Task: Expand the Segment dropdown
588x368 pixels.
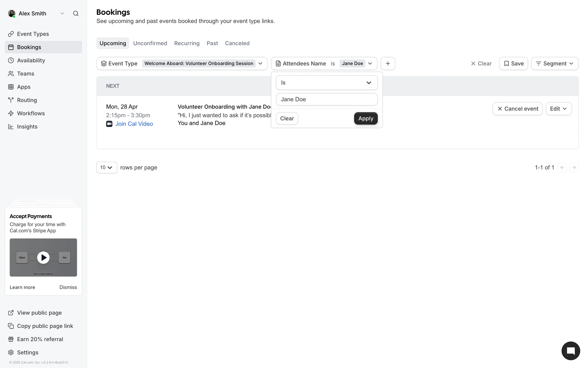Action: click(x=555, y=63)
